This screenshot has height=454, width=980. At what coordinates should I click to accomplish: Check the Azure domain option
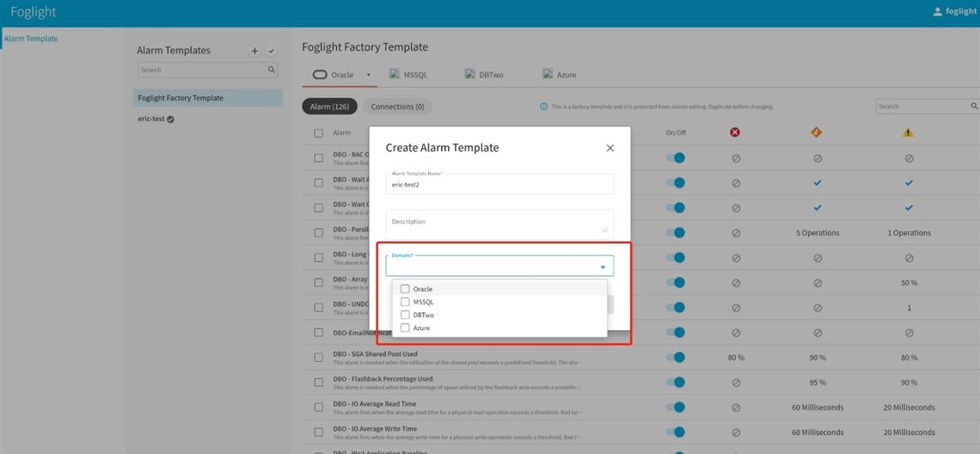(x=405, y=328)
